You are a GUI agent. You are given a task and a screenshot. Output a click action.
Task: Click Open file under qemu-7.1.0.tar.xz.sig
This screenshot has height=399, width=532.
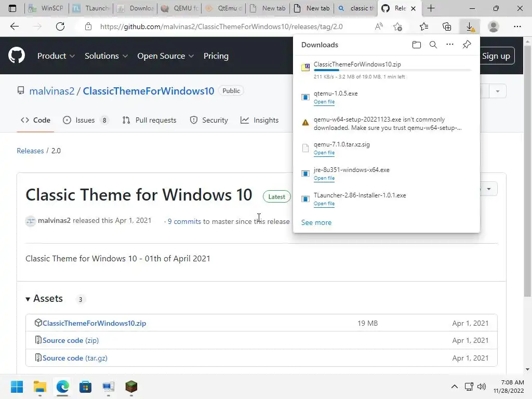[x=324, y=153]
